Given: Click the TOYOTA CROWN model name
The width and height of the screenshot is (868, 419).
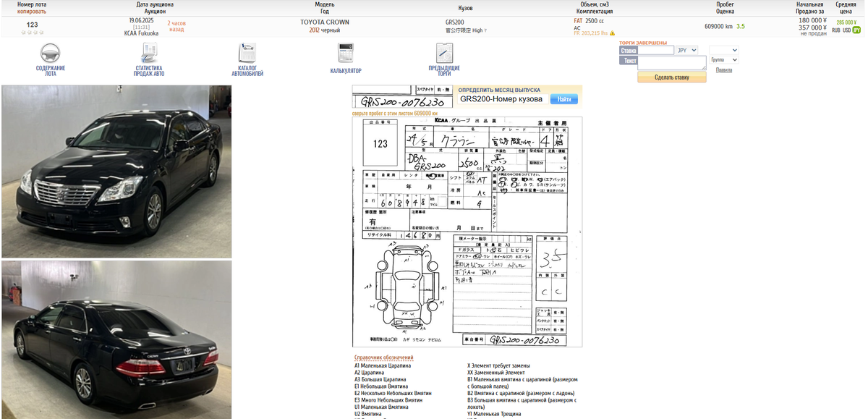Looking at the screenshot, I should 325,22.
